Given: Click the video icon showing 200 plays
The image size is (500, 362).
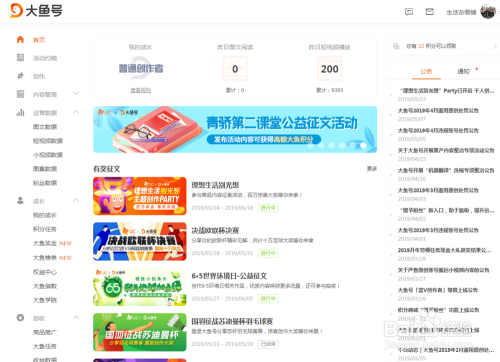Looking at the screenshot, I should coord(330,68).
